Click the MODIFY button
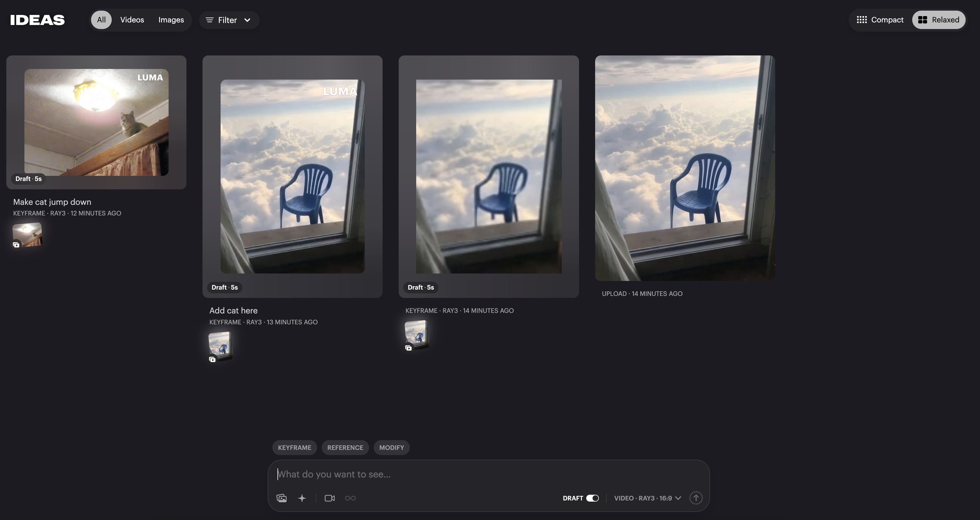The height and width of the screenshot is (520, 980). click(391, 447)
